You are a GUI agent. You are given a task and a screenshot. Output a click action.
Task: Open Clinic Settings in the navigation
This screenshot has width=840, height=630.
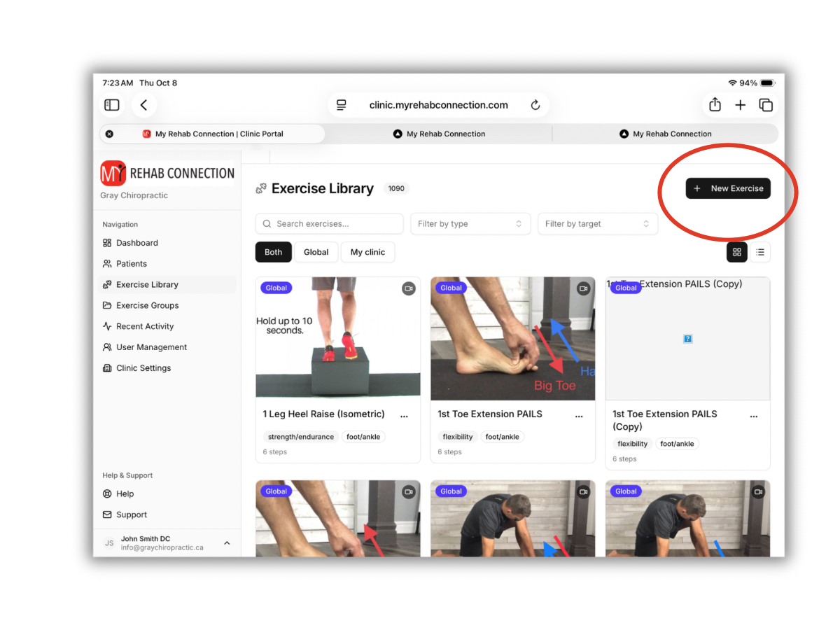pos(167,368)
